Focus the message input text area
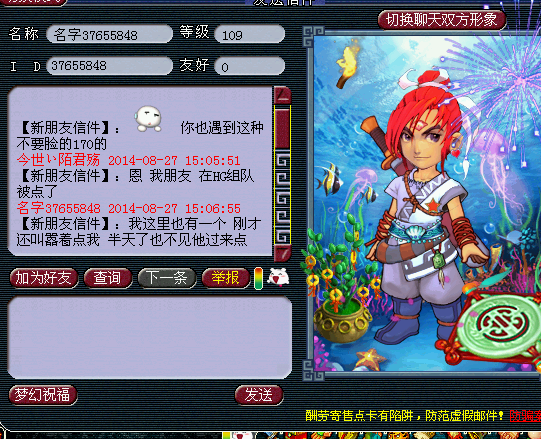The image size is (541, 439). pos(150,337)
